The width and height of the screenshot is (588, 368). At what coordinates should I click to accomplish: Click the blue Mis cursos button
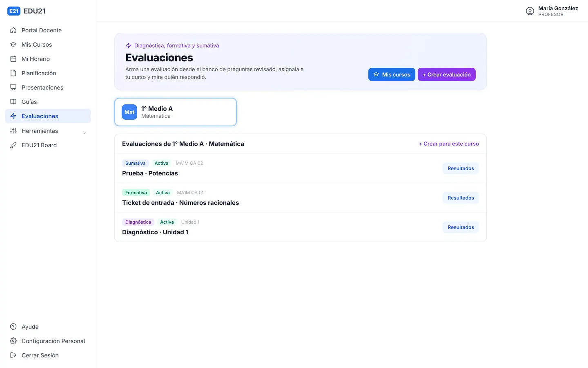pyautogui.click(x=392, y=74)
